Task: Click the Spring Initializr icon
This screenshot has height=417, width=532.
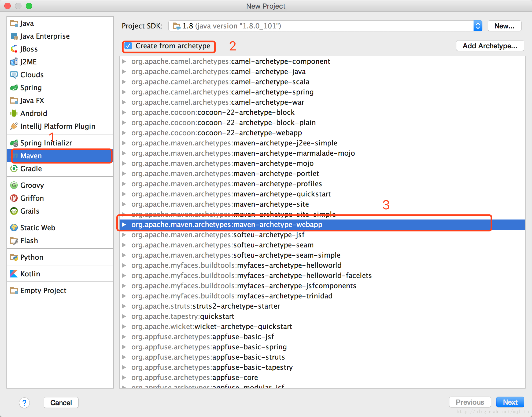Action: [x=14, y=143]
